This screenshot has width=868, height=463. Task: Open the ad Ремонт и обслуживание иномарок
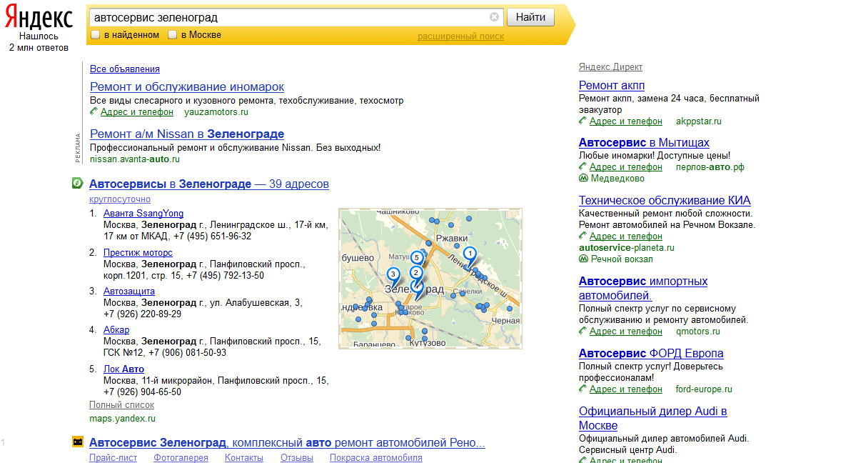(x=187, y=86)
